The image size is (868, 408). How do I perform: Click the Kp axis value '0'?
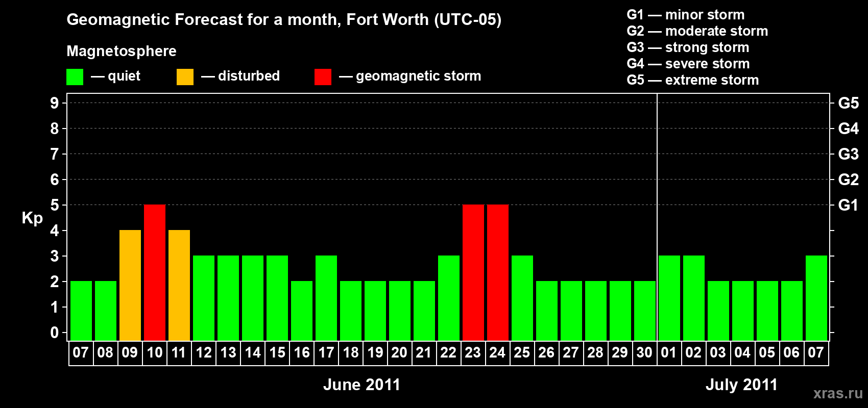[55, 333]
